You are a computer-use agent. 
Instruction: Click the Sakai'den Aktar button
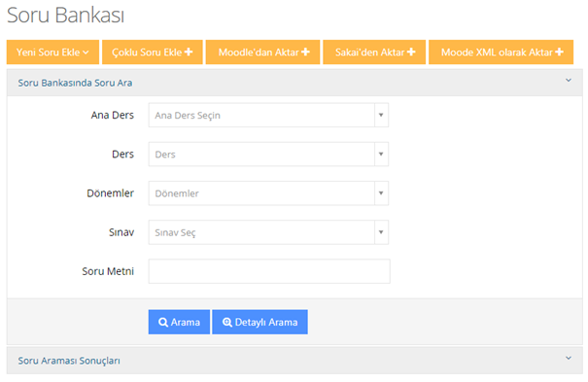pyautogui.click(x=374, y=52)
